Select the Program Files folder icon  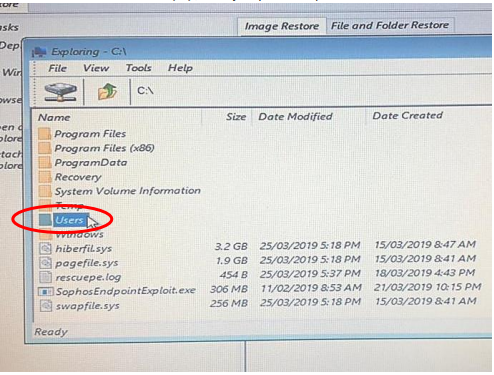click(44, 134)
